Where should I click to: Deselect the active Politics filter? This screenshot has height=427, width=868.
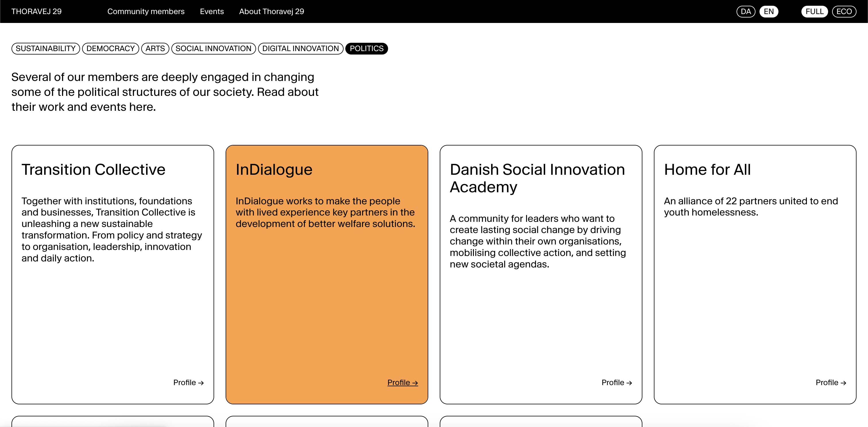(x=366, y=48)
